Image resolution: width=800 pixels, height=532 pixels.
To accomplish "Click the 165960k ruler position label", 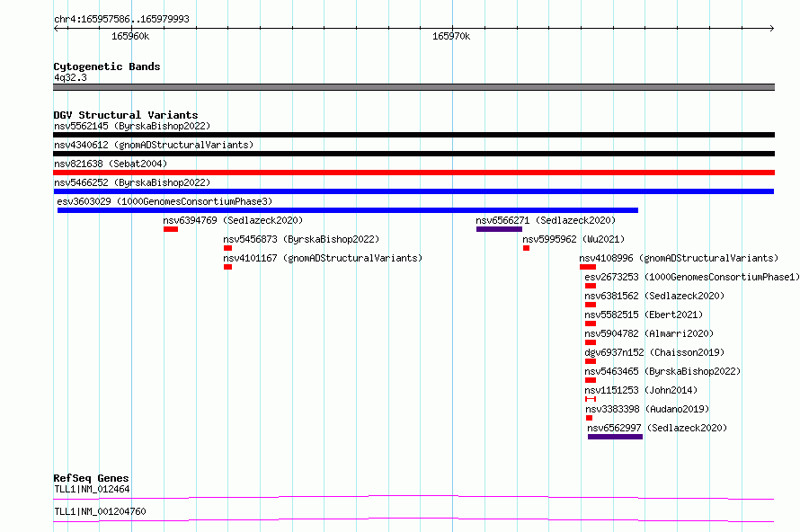I will click(130, 36).
